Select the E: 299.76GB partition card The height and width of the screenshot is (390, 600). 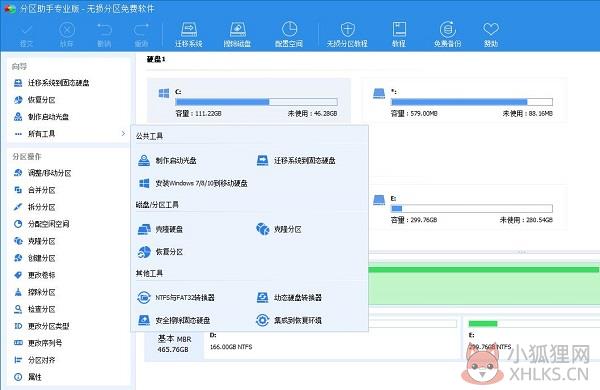[464, 207]
